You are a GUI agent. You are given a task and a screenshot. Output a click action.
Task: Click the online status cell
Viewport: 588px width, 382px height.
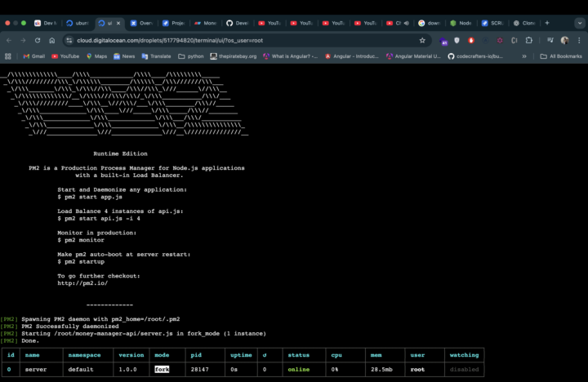click(299, 369)
